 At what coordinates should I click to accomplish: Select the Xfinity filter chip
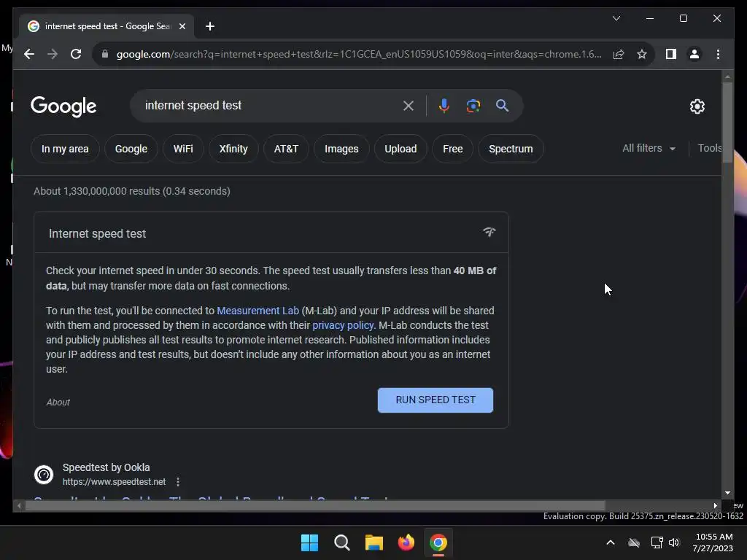[233, 149]
